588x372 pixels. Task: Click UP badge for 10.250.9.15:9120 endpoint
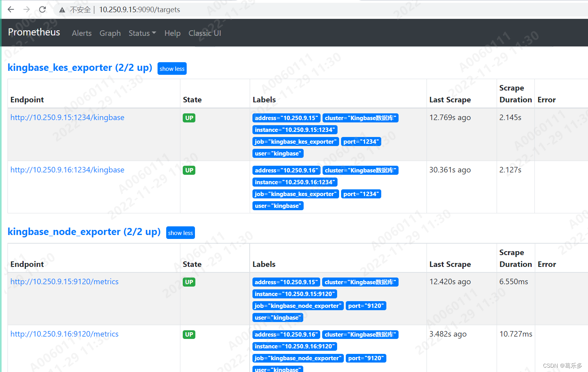coord(189,282)
